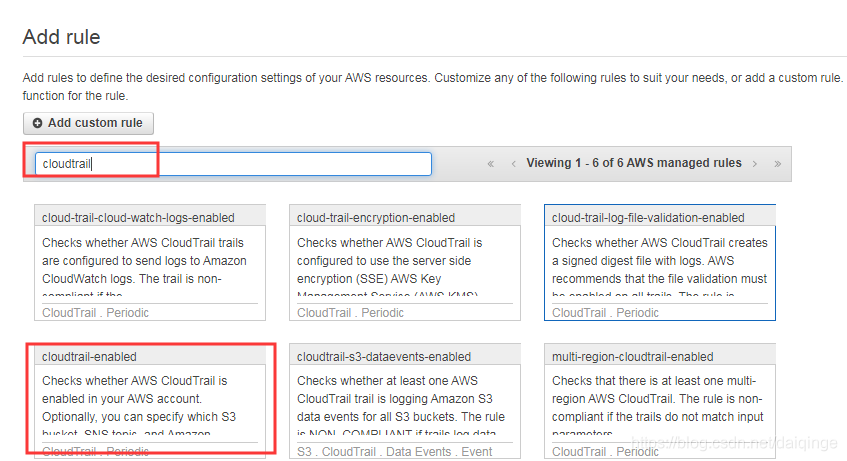The height and width of the screenshot is (461, 847).
Task: Click description about logging Amazon S3 data events
Action: (401, 404)
